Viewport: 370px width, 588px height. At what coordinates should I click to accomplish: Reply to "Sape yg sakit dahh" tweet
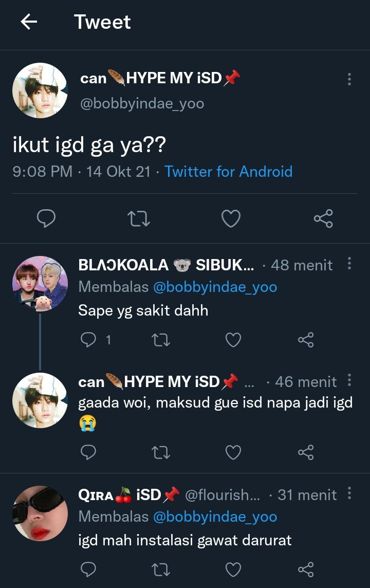[88, 340]
